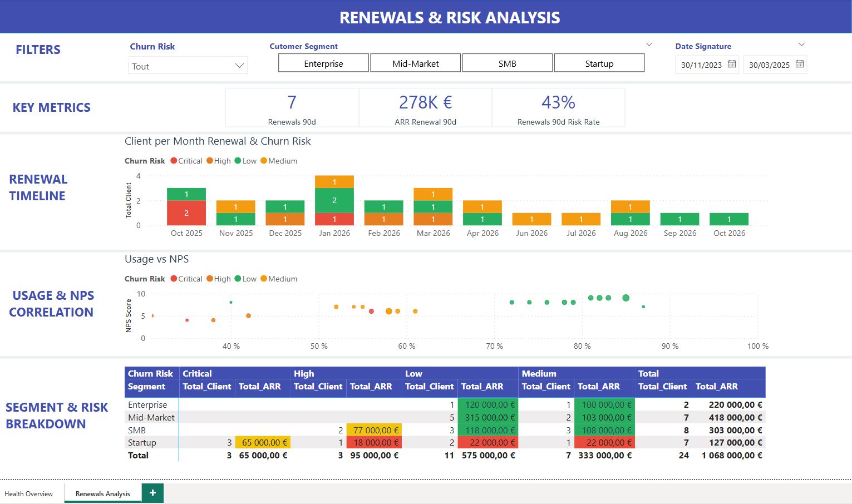Screen dimensions: 852x504
Task: Toggle the SMB segment filter
Action: pos(507,62)
